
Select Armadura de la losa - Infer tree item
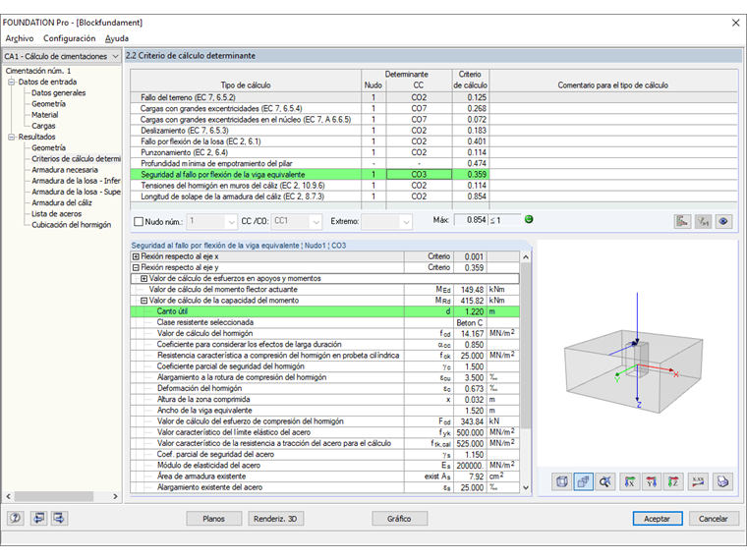coord(76,181)
